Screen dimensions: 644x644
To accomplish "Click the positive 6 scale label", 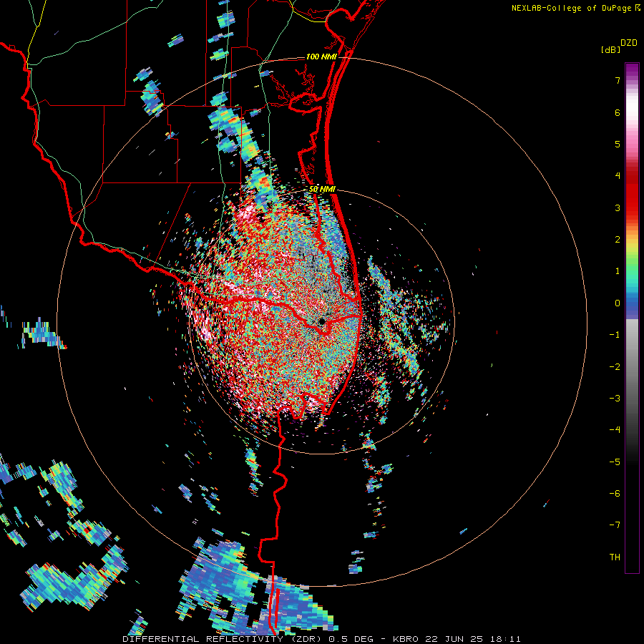I will 618,112.
